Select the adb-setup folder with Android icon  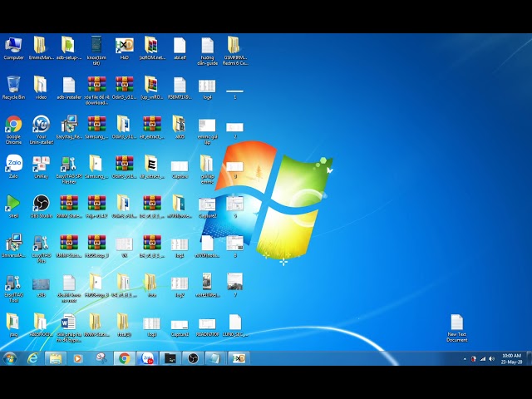point(69,48)
